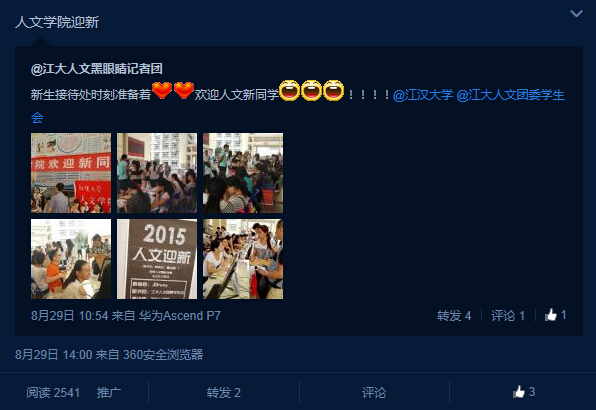Open the original post timestamp 8月29日 10:54
This screenshot has height=410, width=596.
click(70, 315)
